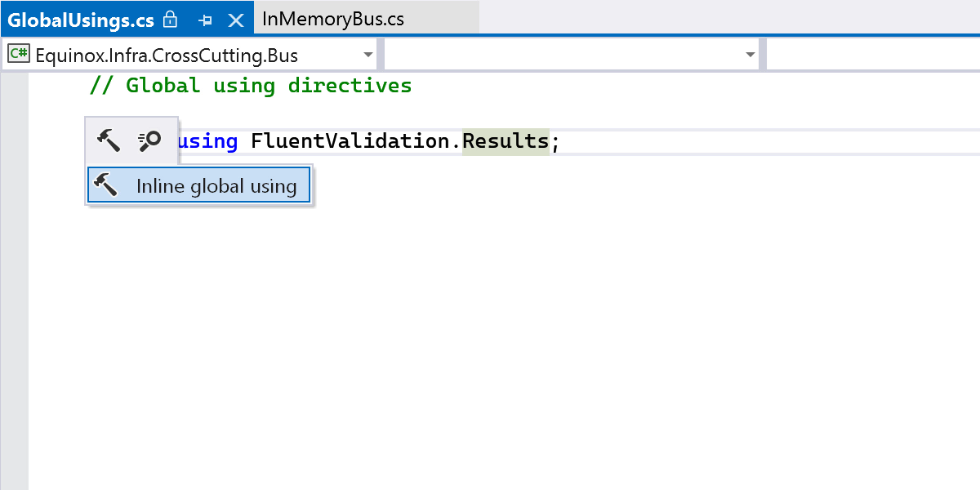Choose the Inline global using action

[x=216, y=186]
